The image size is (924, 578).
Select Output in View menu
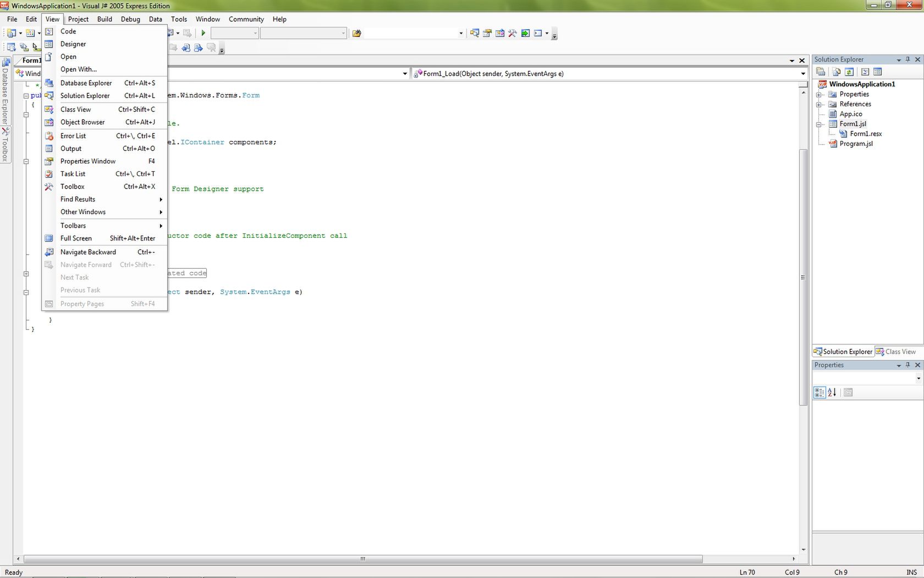[105, 149]
